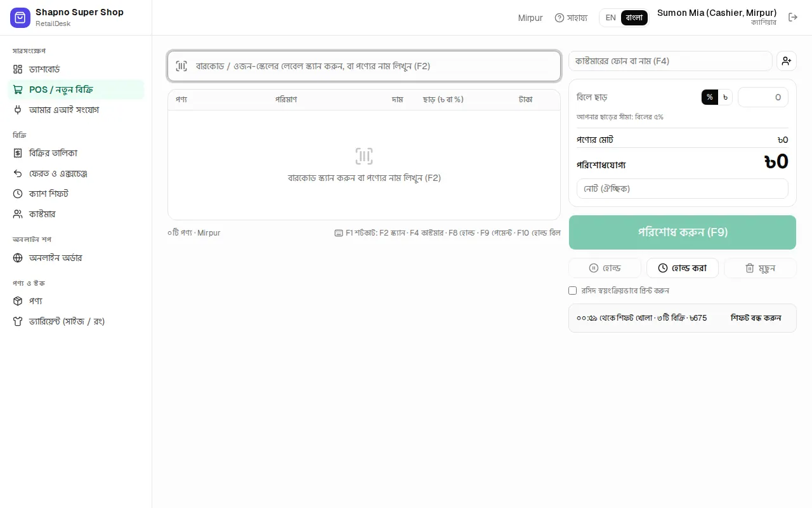Focus the customer phone or name field
The width and height of the screenshot is (812, 508).
coord(670,61)
